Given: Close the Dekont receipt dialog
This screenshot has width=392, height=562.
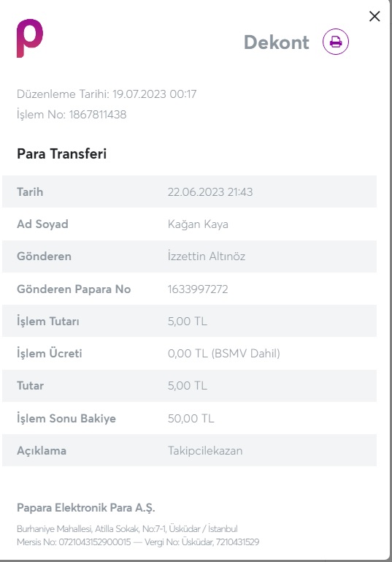Looking at the screenshot, I should pyautogui.click(x=374, y=16).
